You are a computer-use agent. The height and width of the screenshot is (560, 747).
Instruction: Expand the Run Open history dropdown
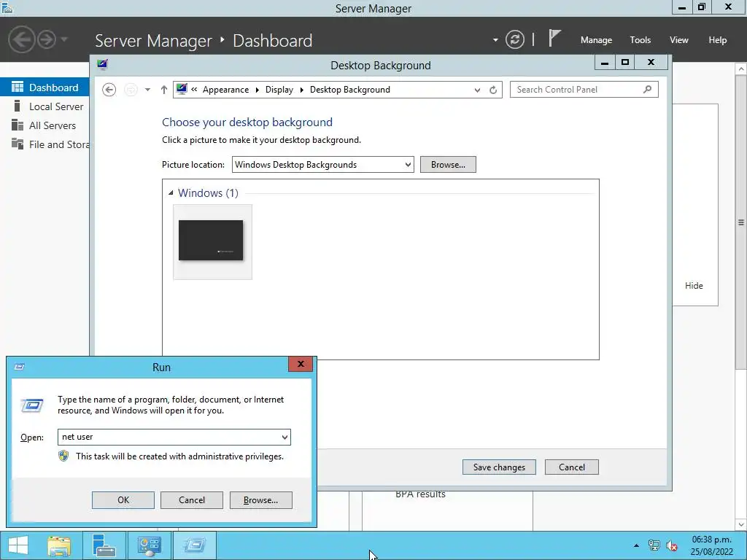point(285,437)
